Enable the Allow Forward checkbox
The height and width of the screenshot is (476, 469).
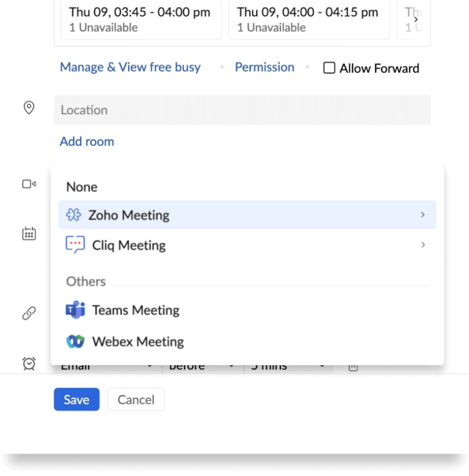tap(329, 68)
